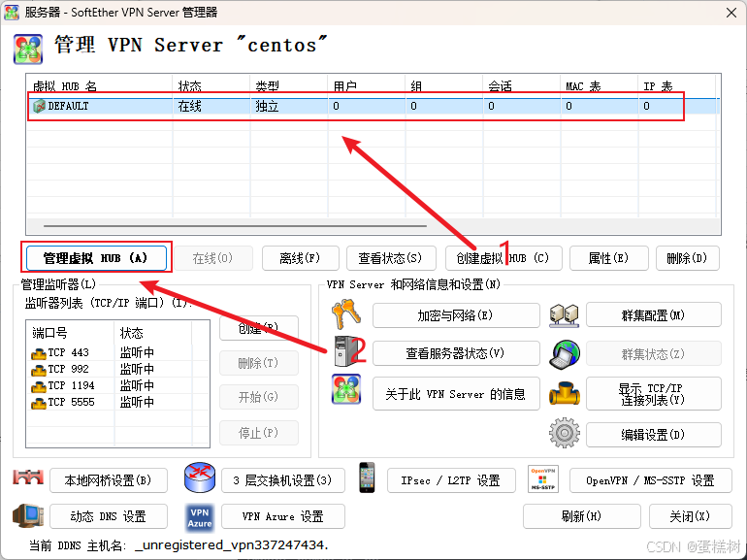Click the TCP 992 listener port icon
747x560 pixels.
point(38,371)
